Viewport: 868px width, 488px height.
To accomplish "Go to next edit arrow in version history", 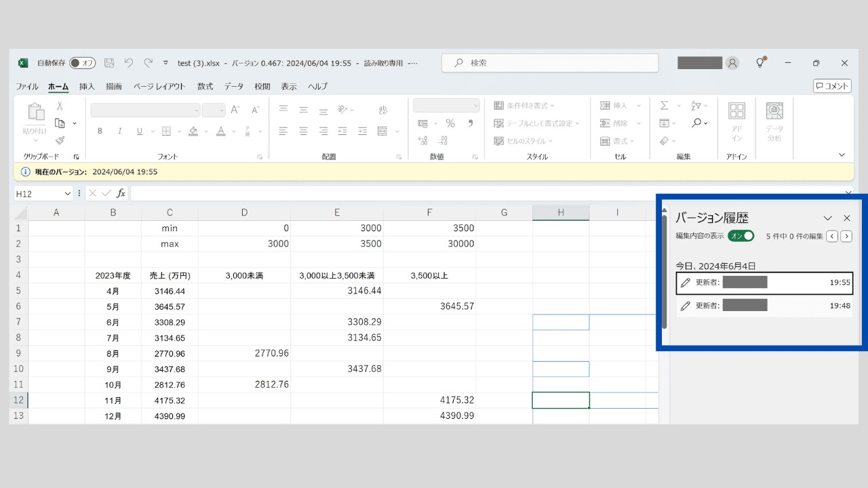I will pos(846,237).
